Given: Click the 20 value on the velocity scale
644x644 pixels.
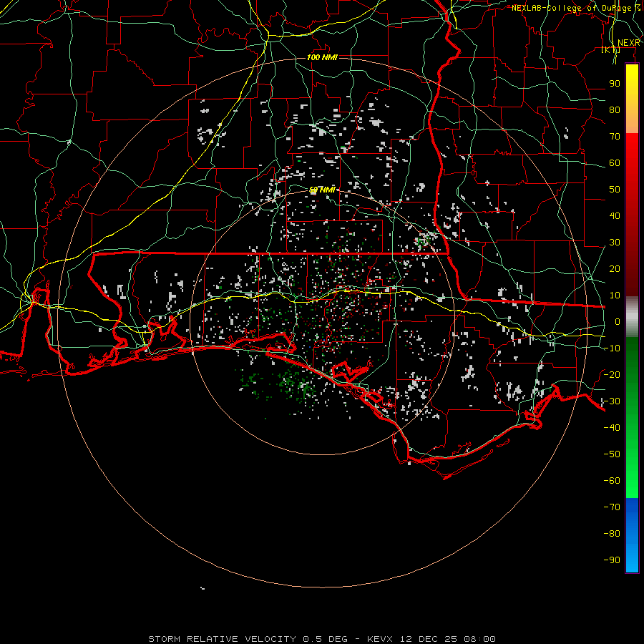Looking at the screenshot, I should (615, 269).
